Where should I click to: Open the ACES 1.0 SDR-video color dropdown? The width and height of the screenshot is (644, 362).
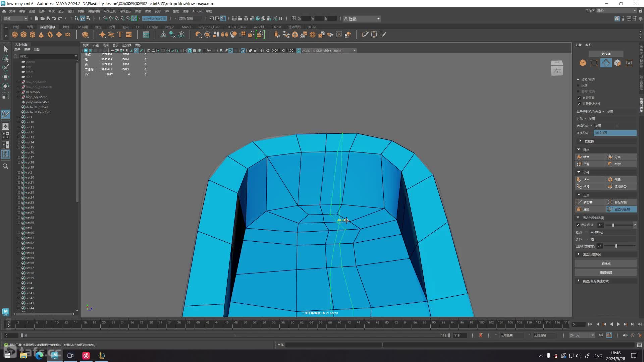329,51
